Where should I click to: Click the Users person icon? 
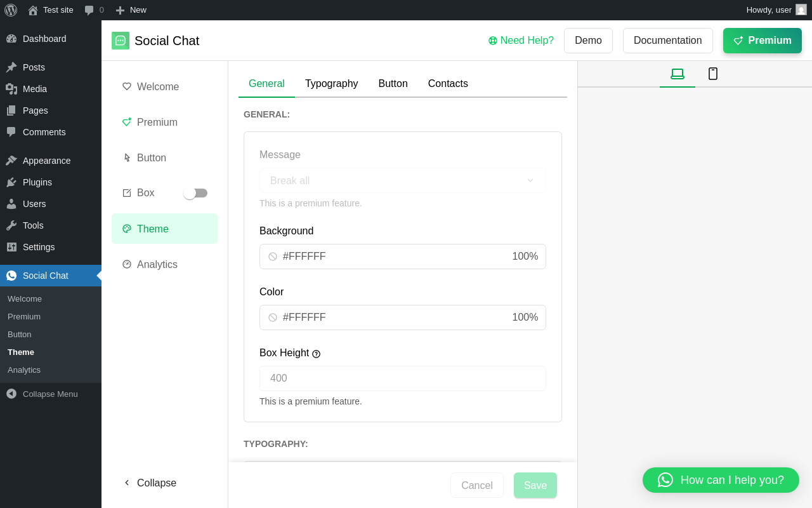(11, 204)
